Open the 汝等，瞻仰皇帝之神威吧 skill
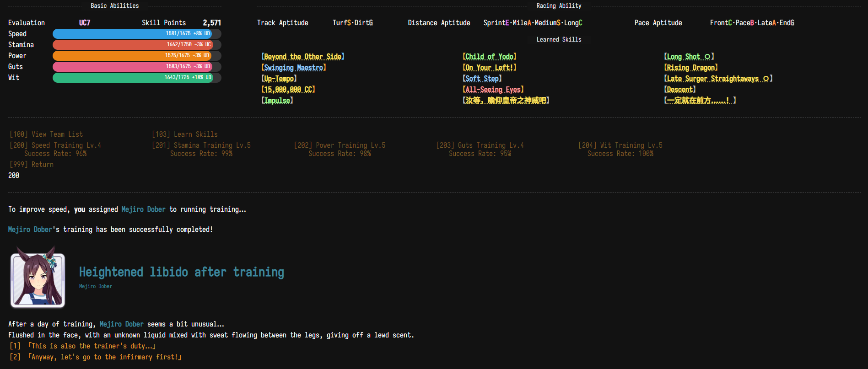868x369 pixels. point(506,101)
